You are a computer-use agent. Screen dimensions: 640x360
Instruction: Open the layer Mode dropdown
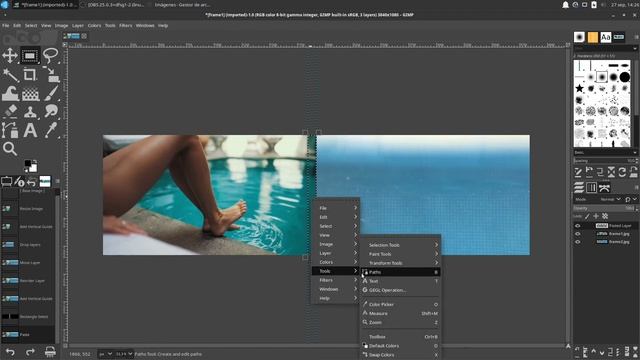pyautogui.click(x=610, y=199)
